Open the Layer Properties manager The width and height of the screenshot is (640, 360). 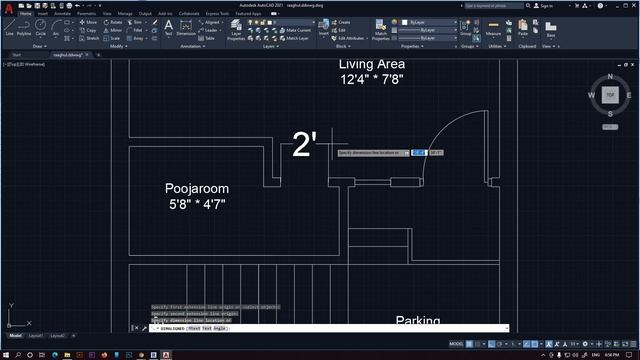(236, 29)
